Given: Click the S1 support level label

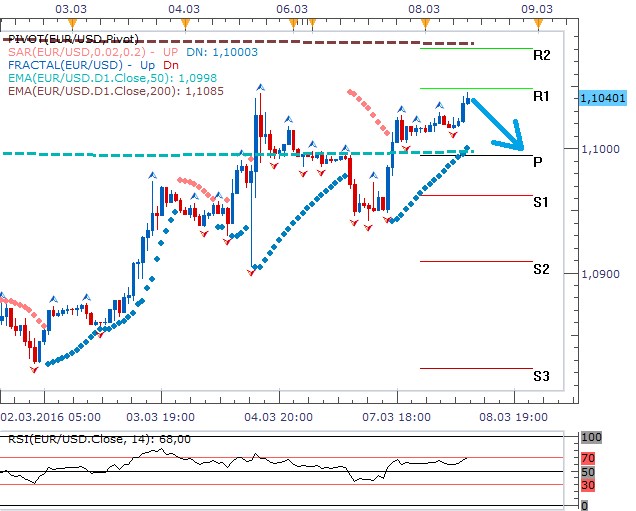Looking at the screenshot, I should (x=541, y=202).
